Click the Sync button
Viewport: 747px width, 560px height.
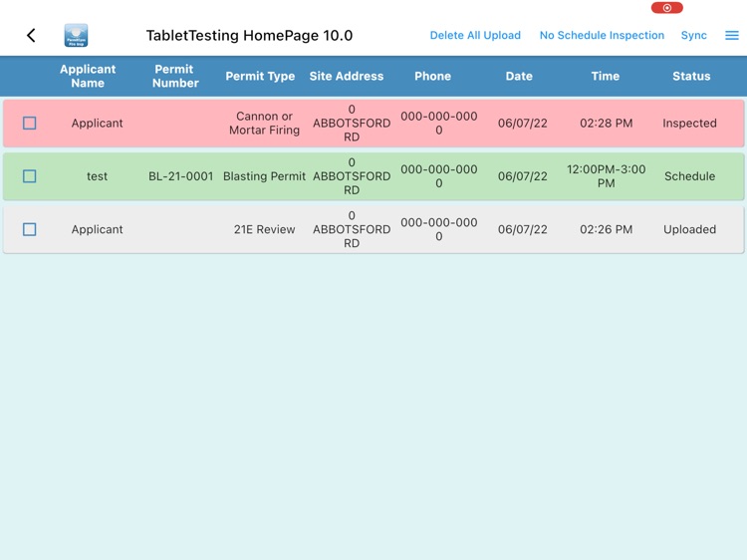pos(693,35)
